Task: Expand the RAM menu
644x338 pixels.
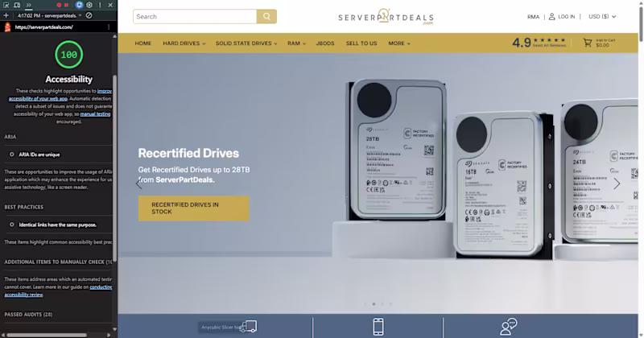Action: click(296, 43)
